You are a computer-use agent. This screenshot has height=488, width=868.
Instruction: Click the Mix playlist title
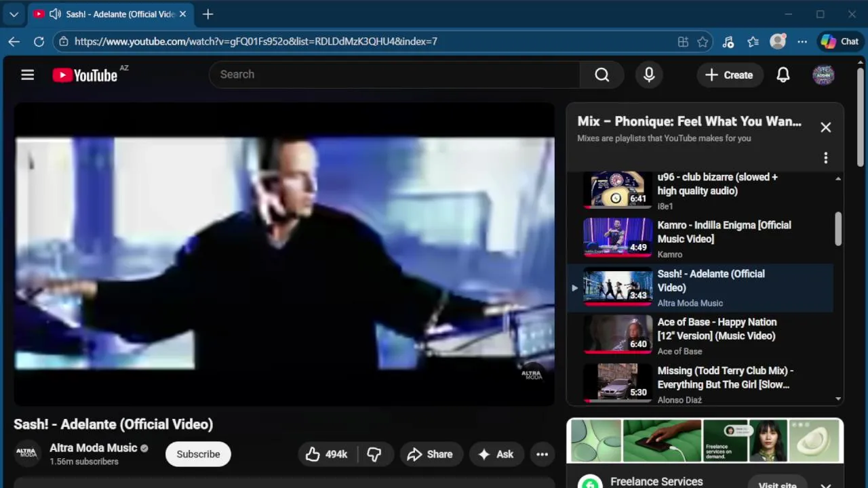[689, 121]
